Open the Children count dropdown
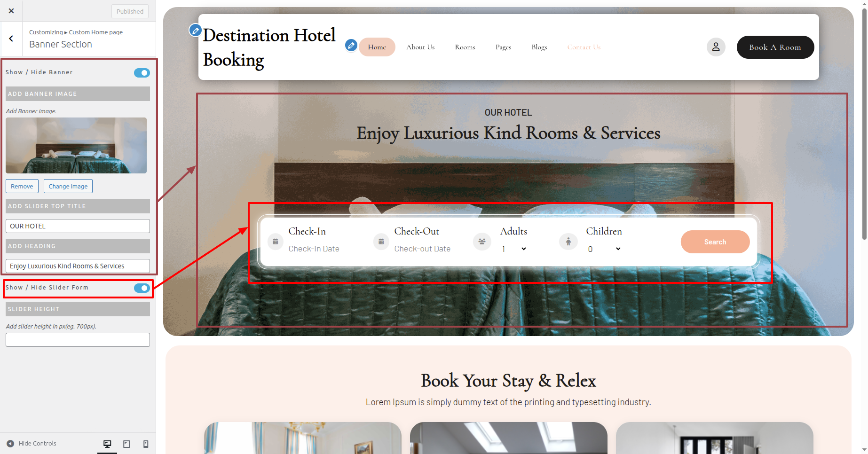Image resolution: width=868 pixels, height=454 pixels. 604,249
